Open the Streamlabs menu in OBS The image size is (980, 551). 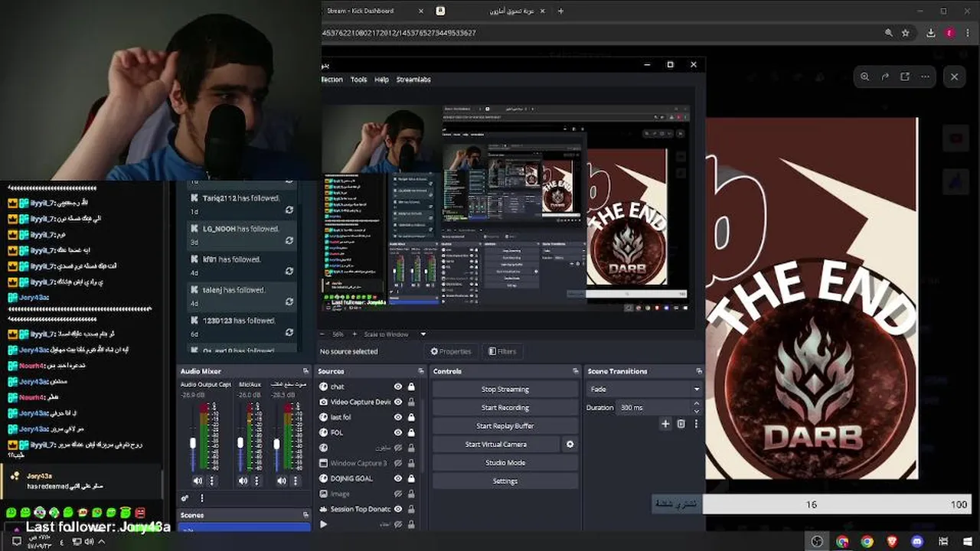pos(413,80)
